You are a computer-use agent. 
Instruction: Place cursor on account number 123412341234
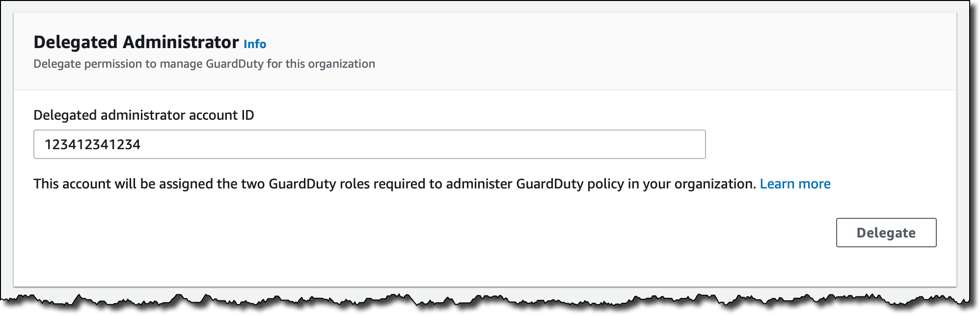92,145
